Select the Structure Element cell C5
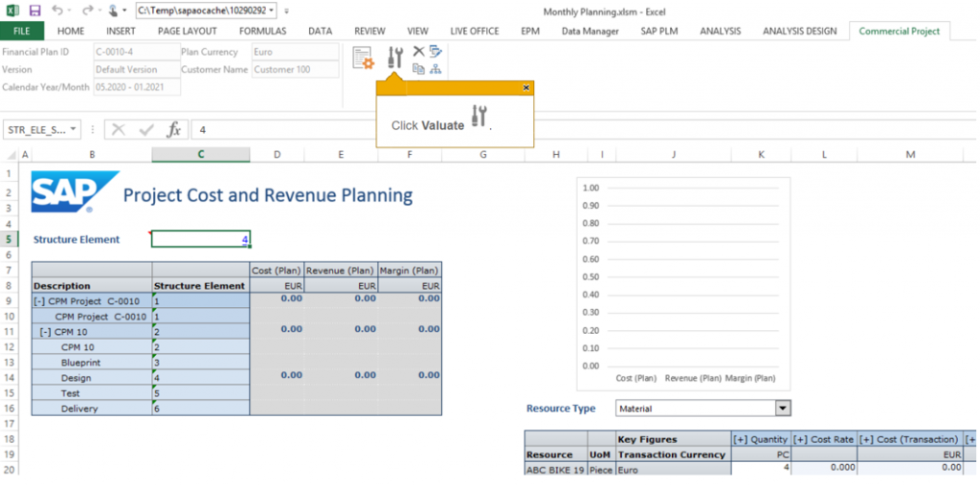Image resolution: width=980 pixels, height=486 pixels. [x=201, y=238]
